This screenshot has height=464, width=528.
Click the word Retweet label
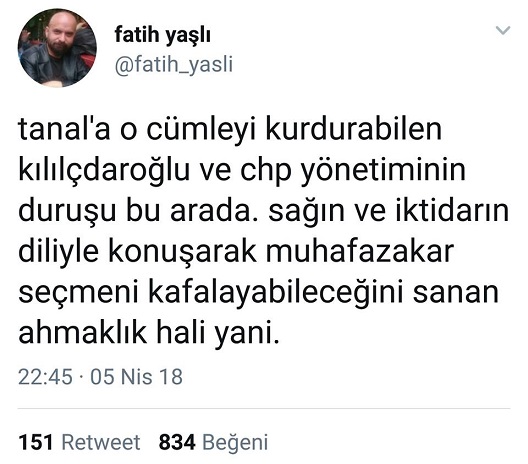click(x=101, y=442)
